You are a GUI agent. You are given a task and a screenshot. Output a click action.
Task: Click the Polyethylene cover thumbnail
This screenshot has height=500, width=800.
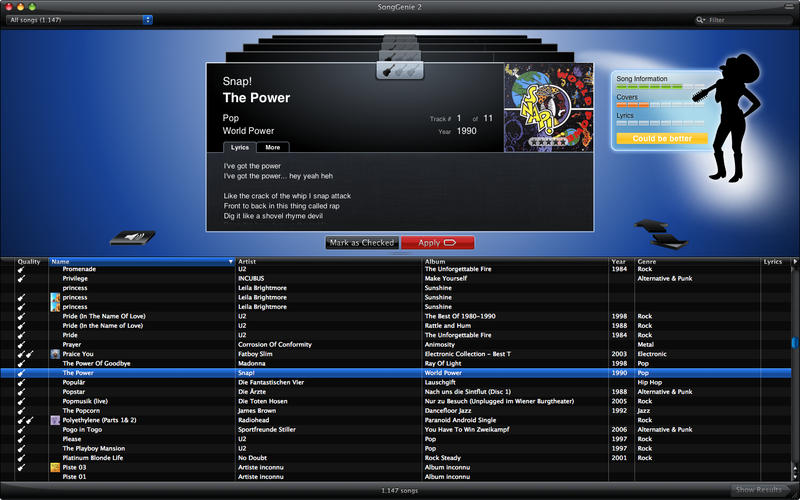tap(55, 420)
